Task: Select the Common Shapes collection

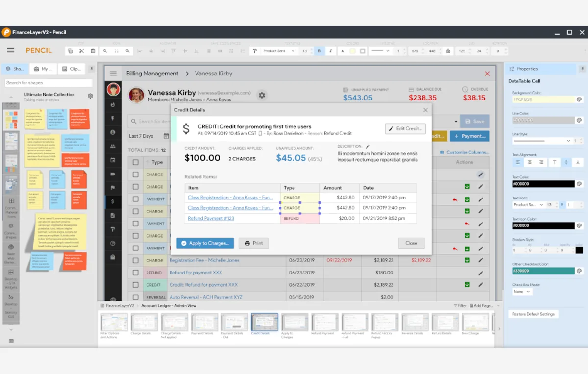Action: tap(11, 231)
